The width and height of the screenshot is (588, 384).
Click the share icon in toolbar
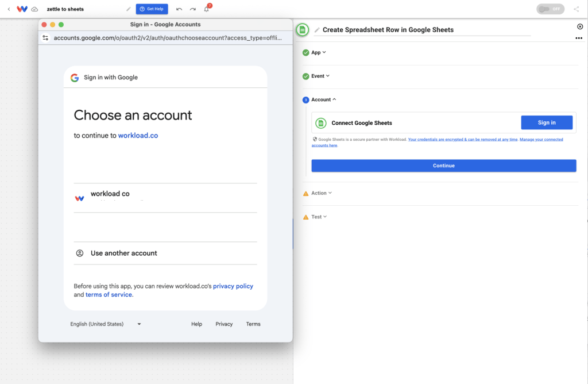pyautogui.click(x=577, y=9)
